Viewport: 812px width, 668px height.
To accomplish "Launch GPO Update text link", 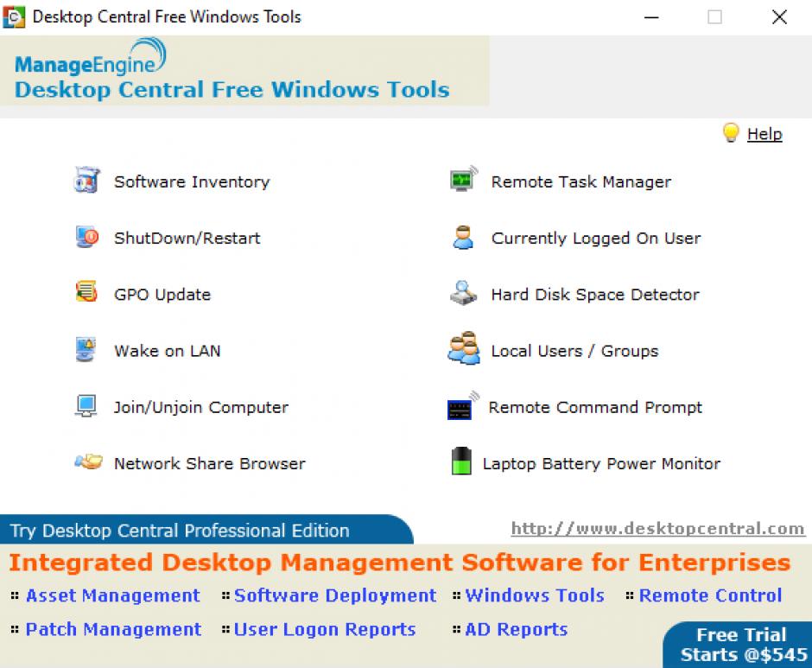I will [x=162, y=295].
